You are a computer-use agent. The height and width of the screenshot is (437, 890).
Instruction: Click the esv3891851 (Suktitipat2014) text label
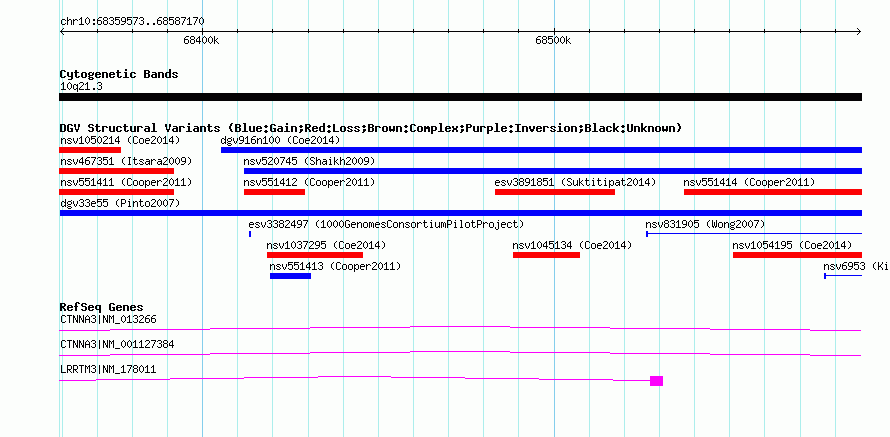pos(575,182)
